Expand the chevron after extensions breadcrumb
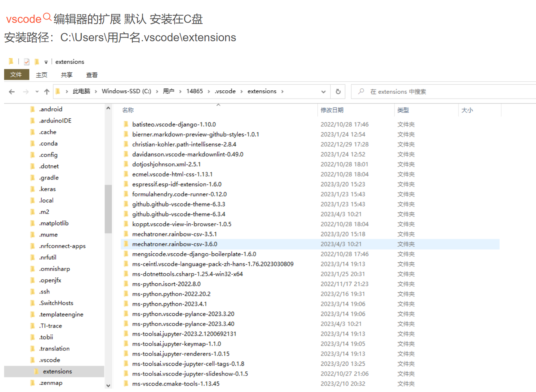Viewport: 536px width, 392px height. [282, 91]
